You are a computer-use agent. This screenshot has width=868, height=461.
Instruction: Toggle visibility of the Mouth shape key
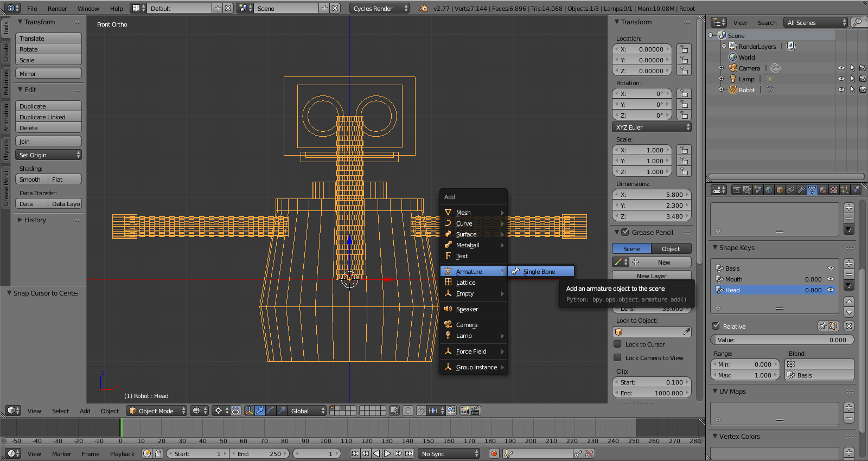(x=830, y=279)
